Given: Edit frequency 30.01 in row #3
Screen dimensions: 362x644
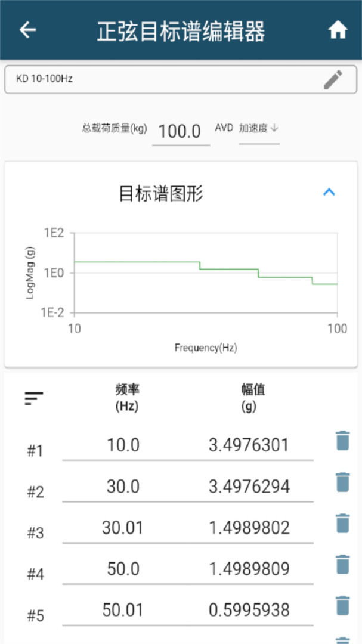Looking at the screenshot, I should 123,528.
